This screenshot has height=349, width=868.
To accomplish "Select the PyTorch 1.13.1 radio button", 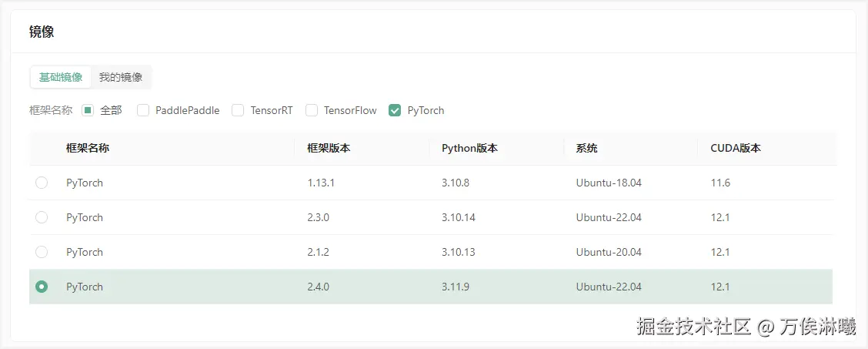I will click(x=42, y=183).
